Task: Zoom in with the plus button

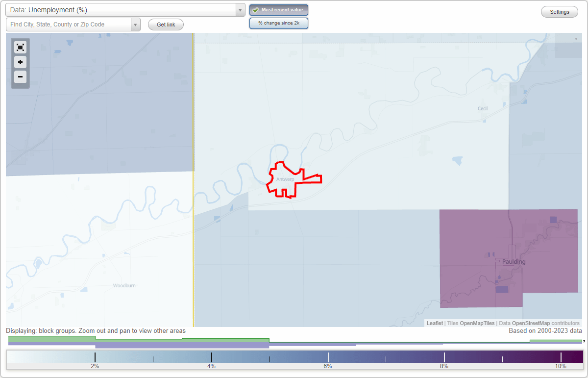Action: (x=20, y=62)
